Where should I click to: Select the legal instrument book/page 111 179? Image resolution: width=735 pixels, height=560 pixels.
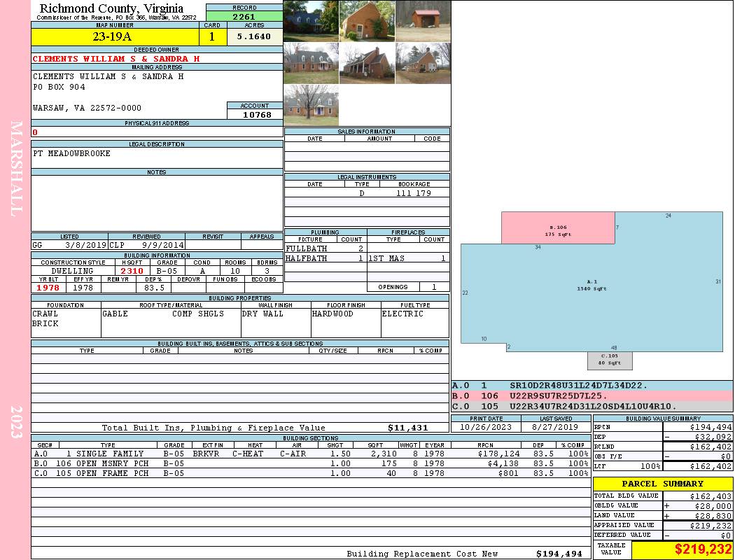tap(414, 193)
